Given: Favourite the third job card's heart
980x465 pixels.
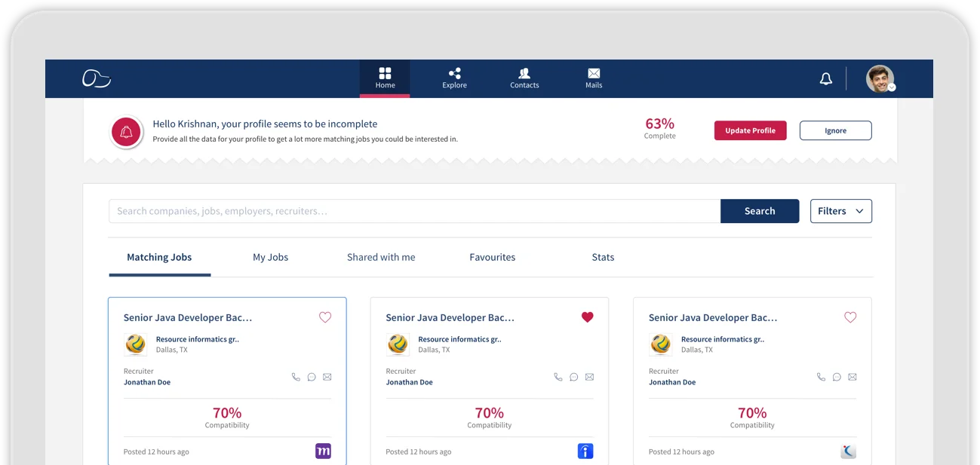Looking at the screenshot, I should (x=850, y=317).
